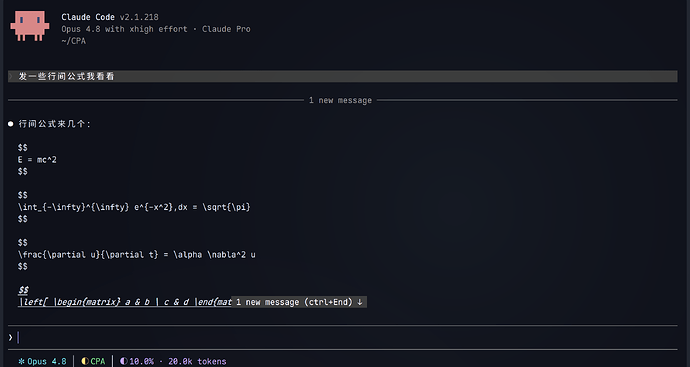This screenshot has width=690, height=367.
Task: Click the pink Claude Code mascot logo
Action: (30, 26)
